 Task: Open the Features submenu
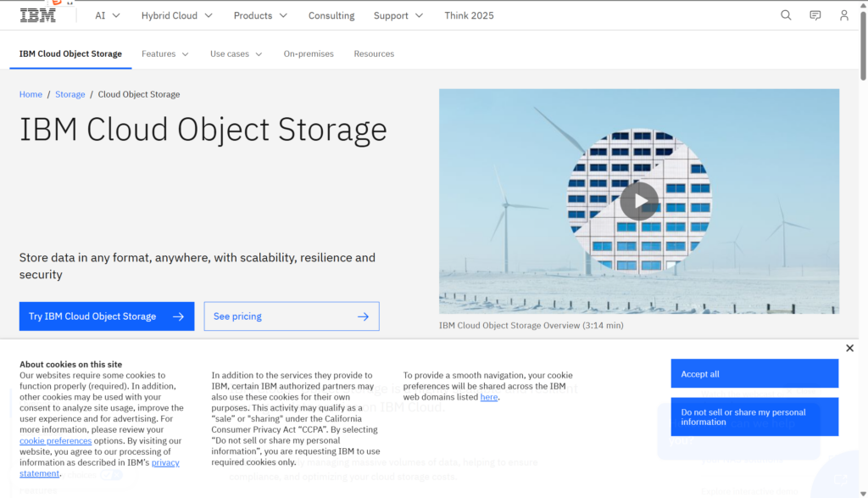click(x=165, y=53)
